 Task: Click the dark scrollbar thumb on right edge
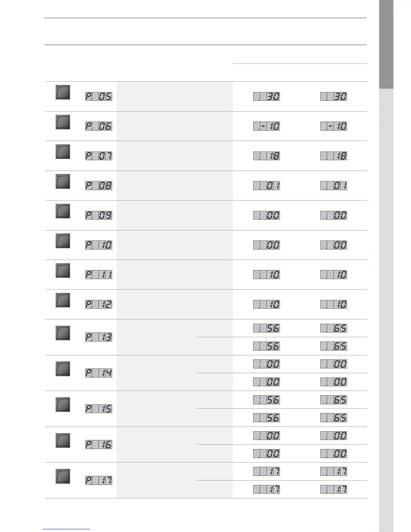coord(386,44)
